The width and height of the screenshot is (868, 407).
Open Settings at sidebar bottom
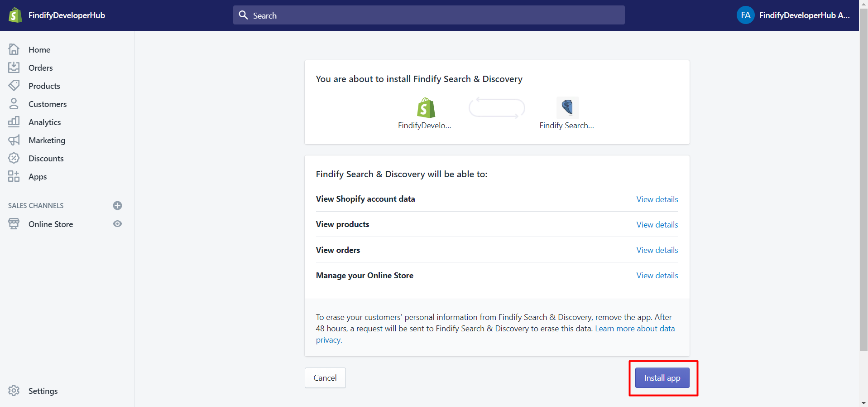43,391
